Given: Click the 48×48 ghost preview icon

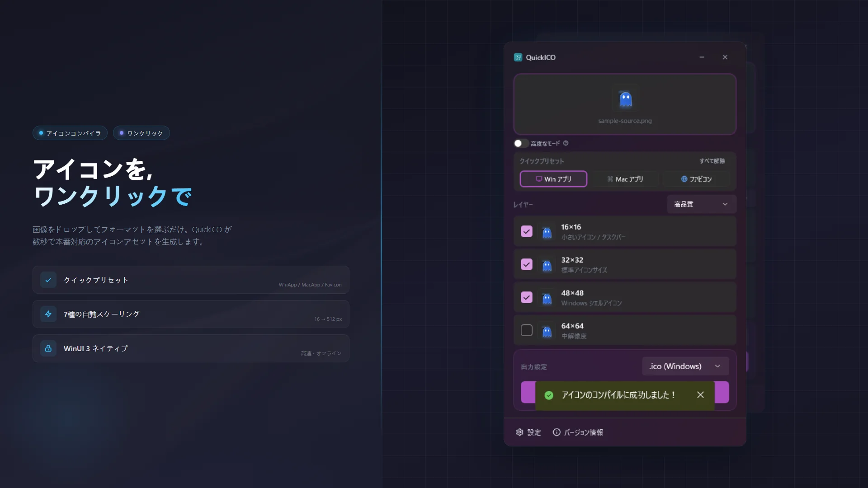Looking at the screenshot, I should [547, 298].
